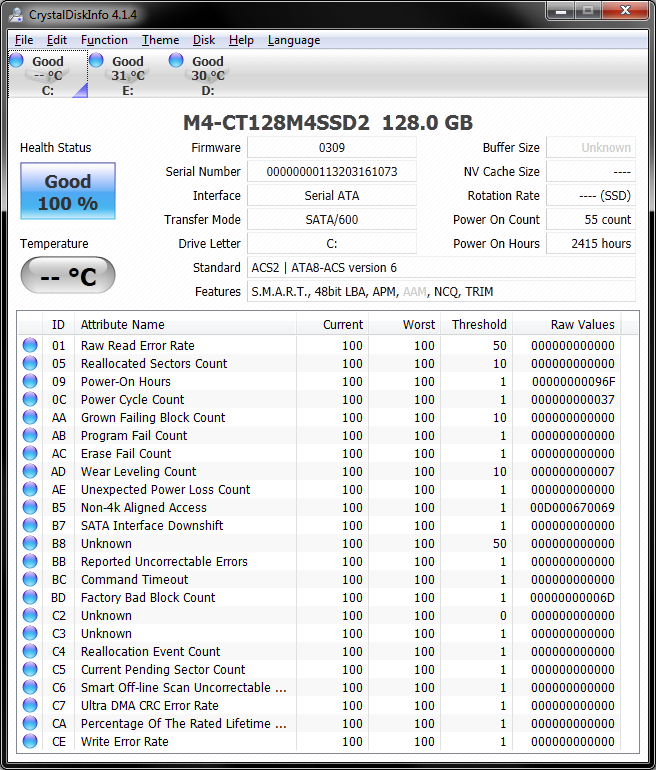Select raw value 00000000096F

[x=574, y=382]
